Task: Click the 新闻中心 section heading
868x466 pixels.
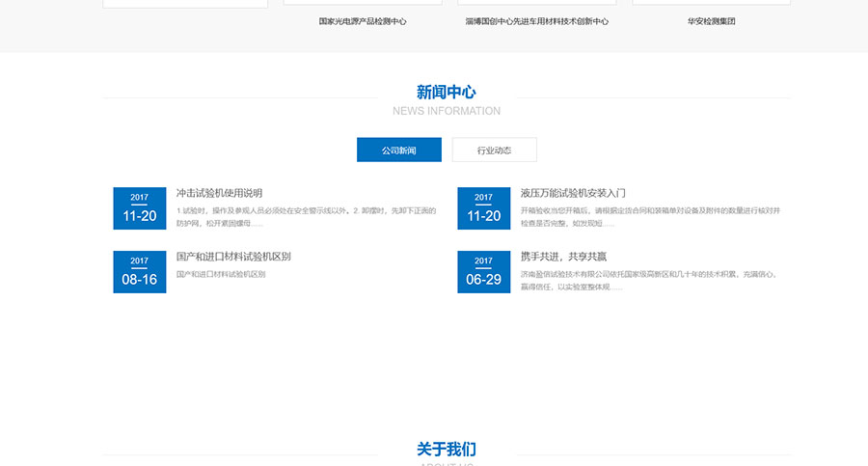Action: click(447, 92)
